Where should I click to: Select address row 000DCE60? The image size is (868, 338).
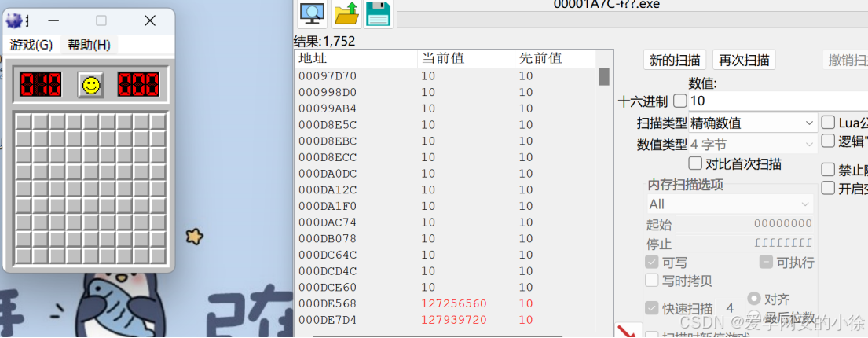[445, 288]
